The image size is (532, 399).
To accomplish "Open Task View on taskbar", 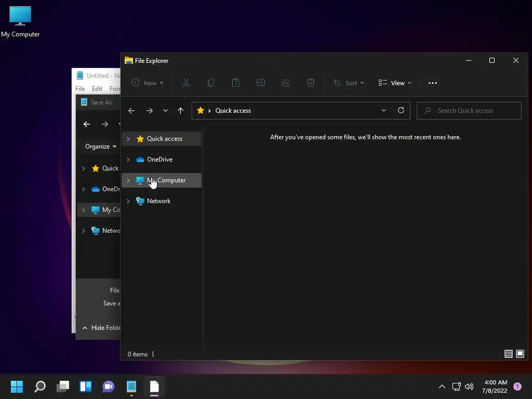I will tap(63, 387).
